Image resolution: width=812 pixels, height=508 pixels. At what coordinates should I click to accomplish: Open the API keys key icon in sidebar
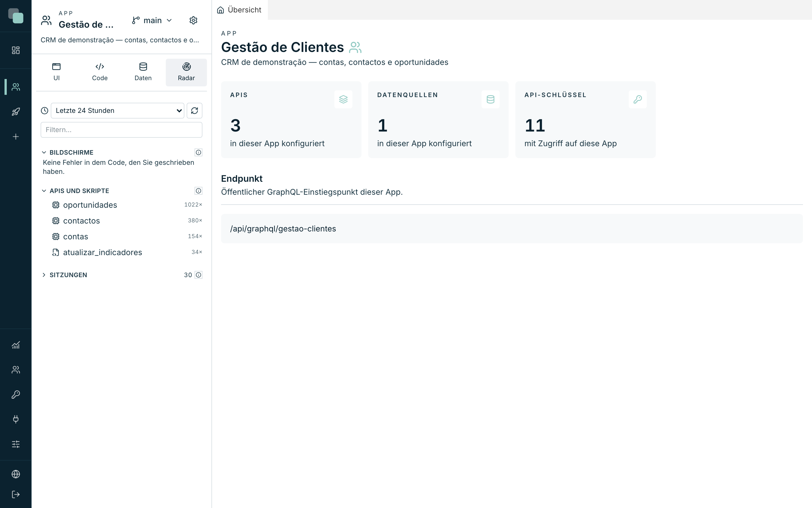(16, 395)
